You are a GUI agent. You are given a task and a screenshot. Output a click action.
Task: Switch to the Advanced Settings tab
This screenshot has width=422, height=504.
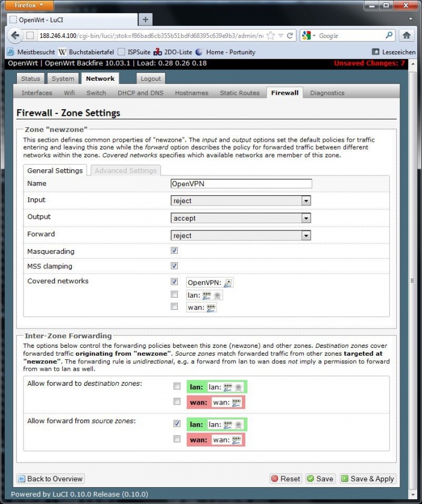tap(125, 171)
